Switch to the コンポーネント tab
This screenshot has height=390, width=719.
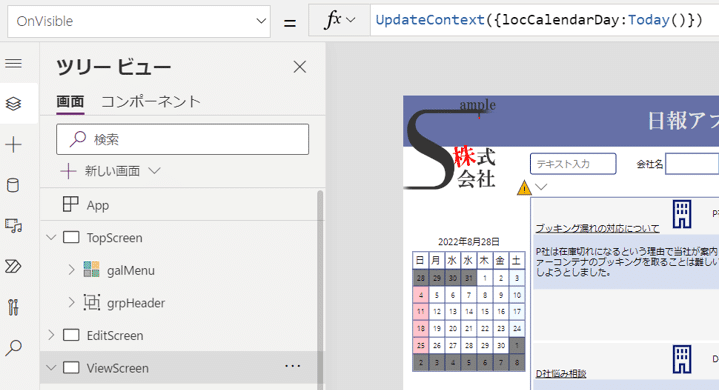151,101
